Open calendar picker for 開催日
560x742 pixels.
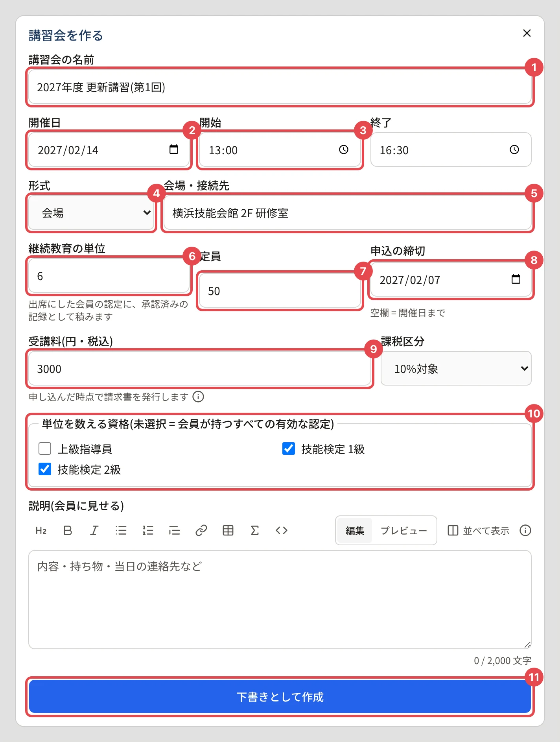coord(174,150)
